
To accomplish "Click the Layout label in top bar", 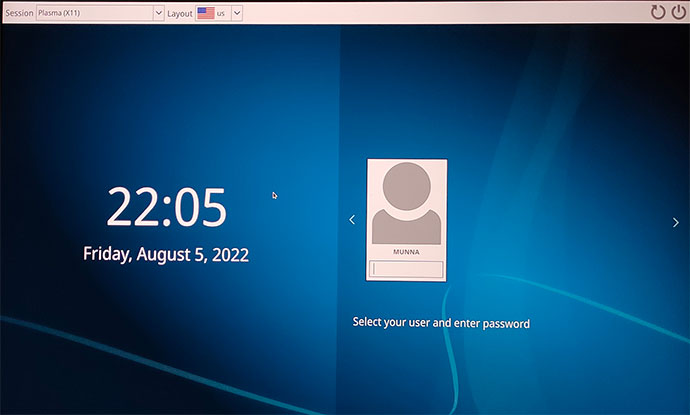I will coord(180,13).
